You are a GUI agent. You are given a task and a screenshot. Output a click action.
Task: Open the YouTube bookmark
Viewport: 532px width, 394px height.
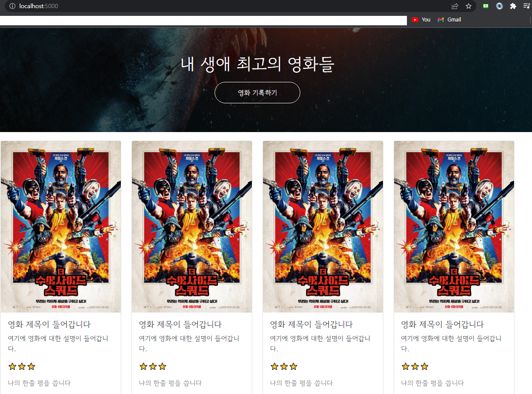(421, 19)
